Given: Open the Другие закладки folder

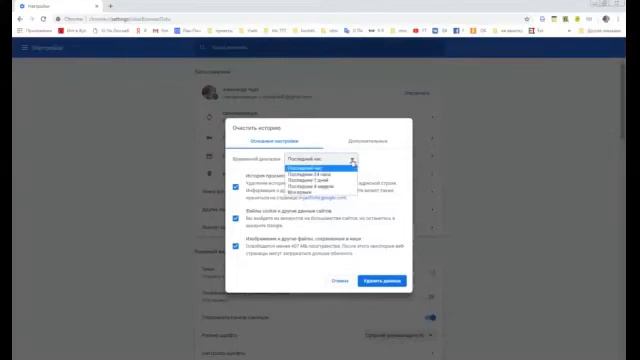Looking at the screenshot, I should [600, 31].
